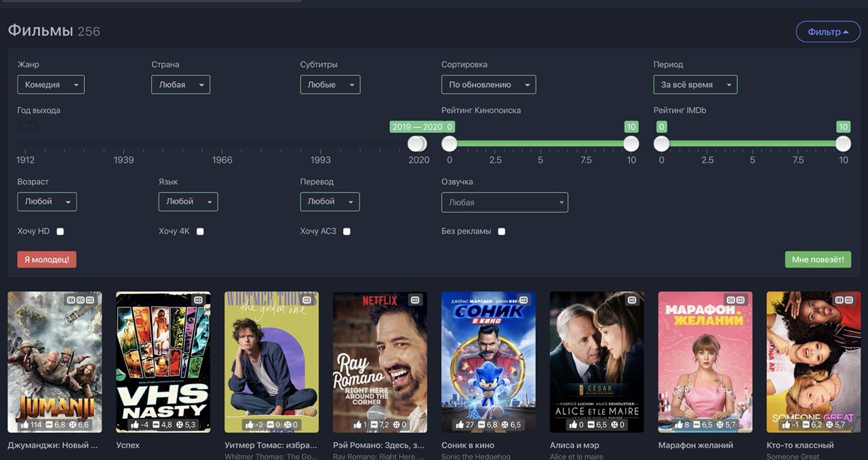Click the HD badge on Jumanji poster
Viewport: 868px width, 460px height.
click(90, 299)
